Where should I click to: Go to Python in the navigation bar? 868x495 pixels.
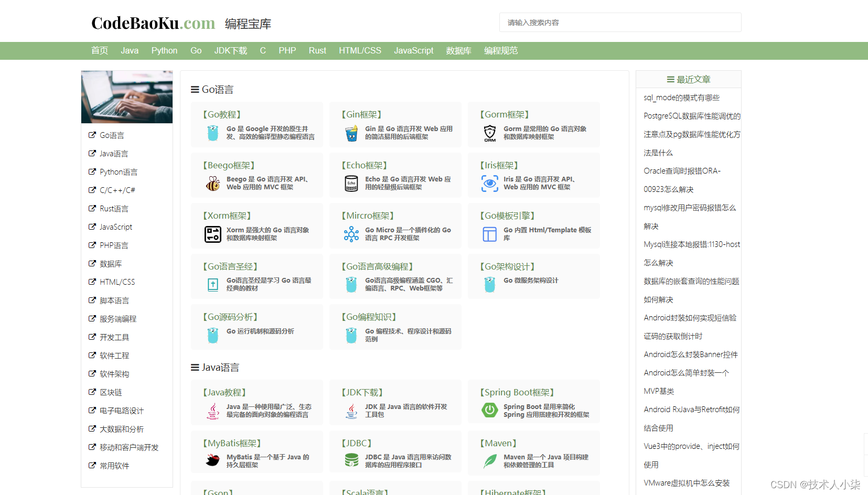point(164,51)
